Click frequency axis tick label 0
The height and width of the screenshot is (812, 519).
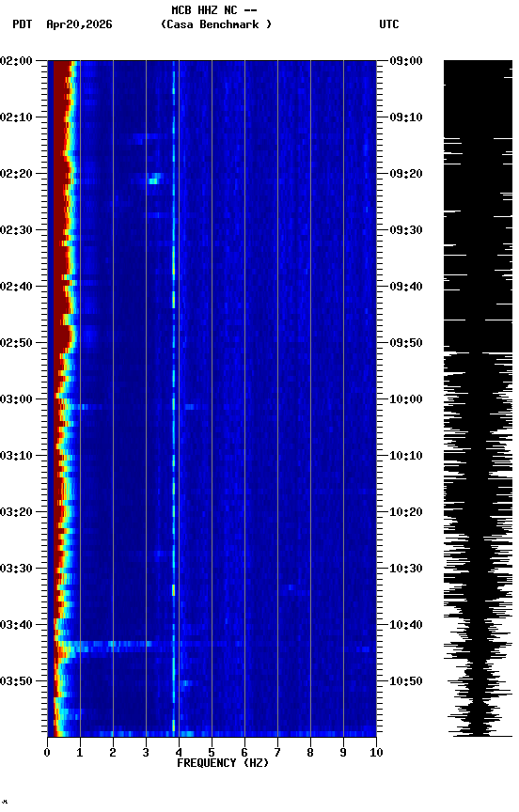(47, 753)
